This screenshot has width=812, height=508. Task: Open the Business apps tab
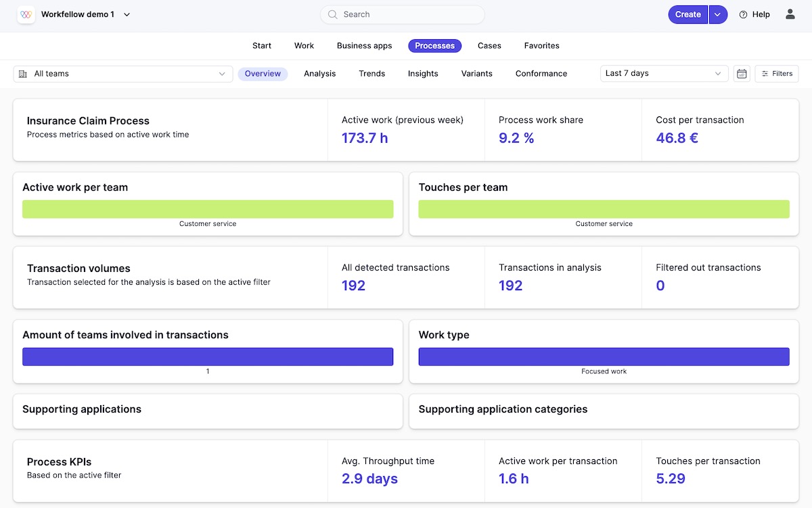tap(364, 45)
